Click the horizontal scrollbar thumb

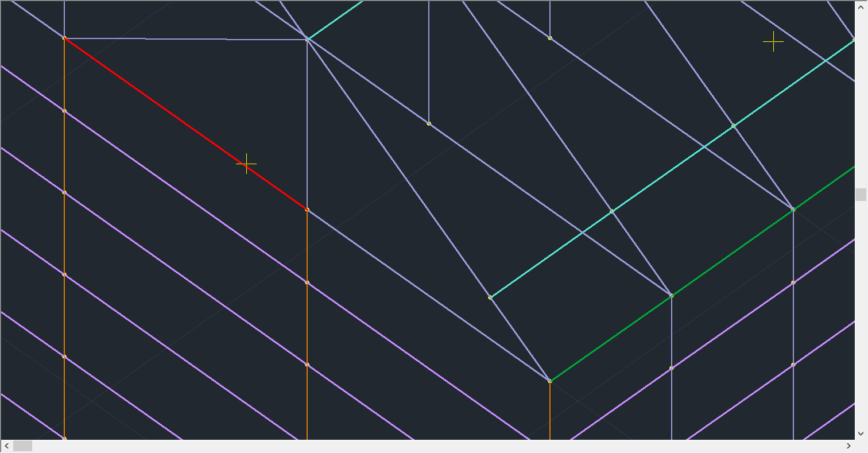click(x=23, y=446)
